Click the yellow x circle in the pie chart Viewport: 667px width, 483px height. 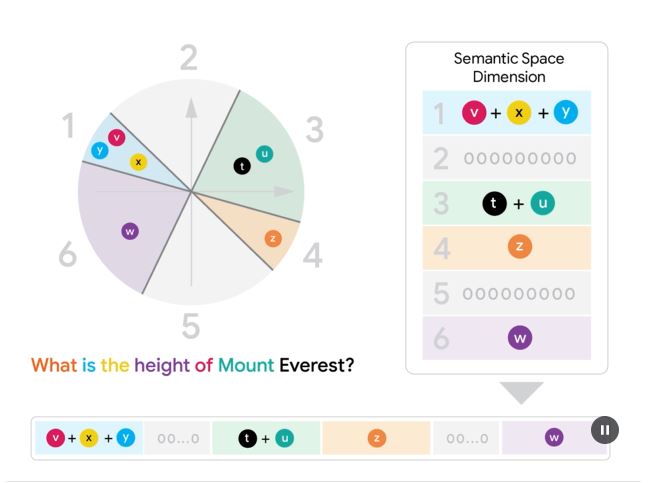pos(138,162)
